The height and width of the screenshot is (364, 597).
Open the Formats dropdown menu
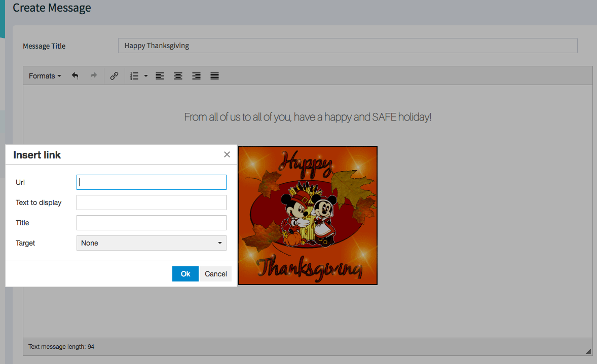point(45,76)
